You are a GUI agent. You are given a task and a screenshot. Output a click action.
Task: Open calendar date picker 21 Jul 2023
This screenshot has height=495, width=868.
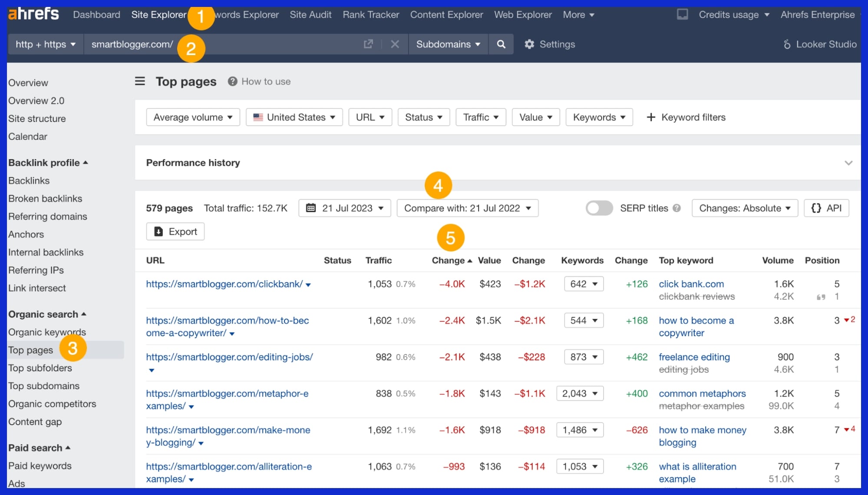click(345, 208)
